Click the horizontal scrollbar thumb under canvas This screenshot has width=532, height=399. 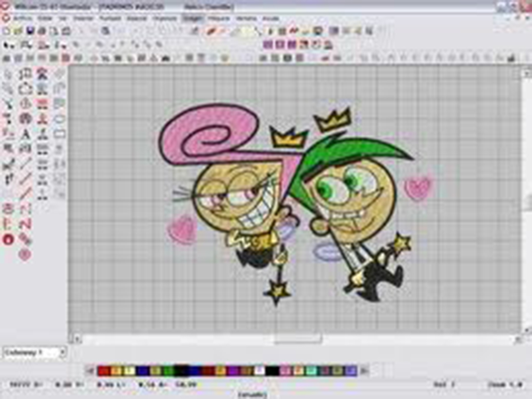(x=297, y=340)
